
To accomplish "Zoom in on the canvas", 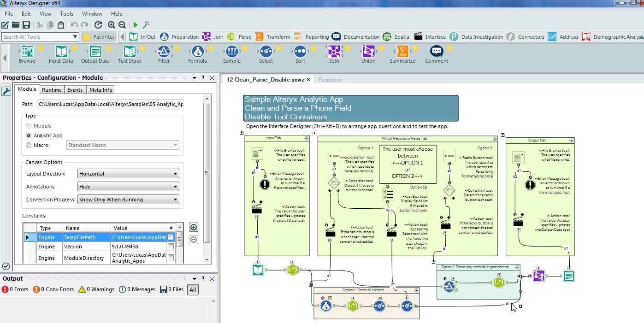I will point(112,25).
